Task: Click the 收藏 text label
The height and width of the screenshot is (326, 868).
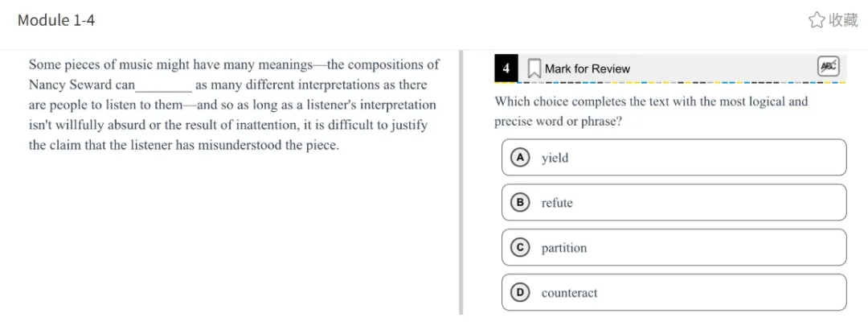Action: [843, 20]
